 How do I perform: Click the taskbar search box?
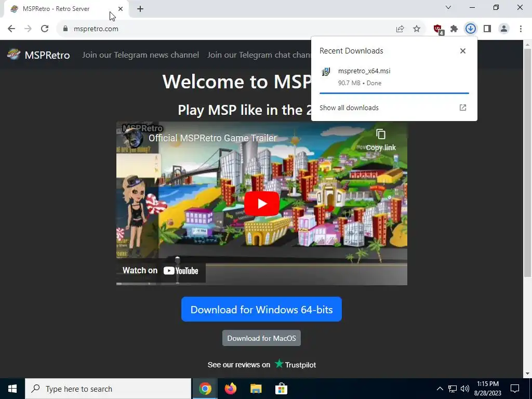coord(108,389)
